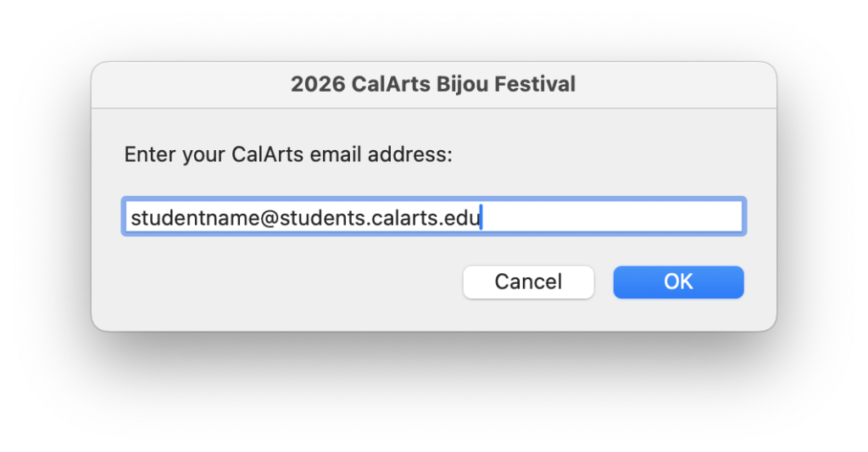Click the @ symbol in the email field
This screenshot has width=868, height=452.
[236, 219]
